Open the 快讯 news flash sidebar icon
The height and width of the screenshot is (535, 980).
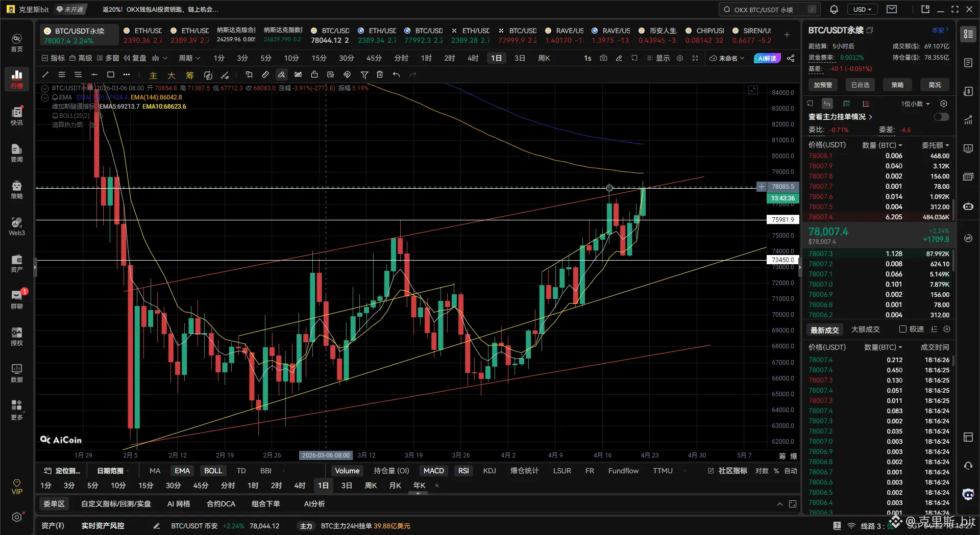point(17,116)
